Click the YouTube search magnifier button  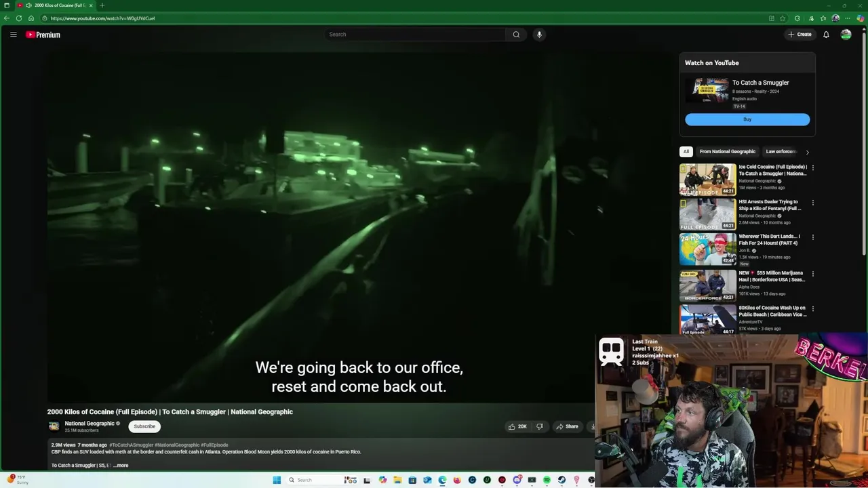click(x=516, y=35)
